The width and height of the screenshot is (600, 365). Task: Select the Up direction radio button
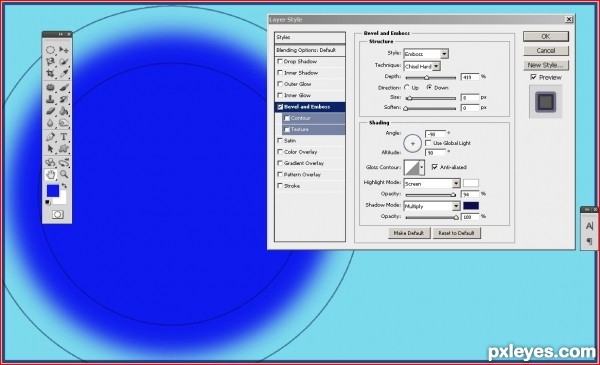pyautogui.click(x=407, y=88)
